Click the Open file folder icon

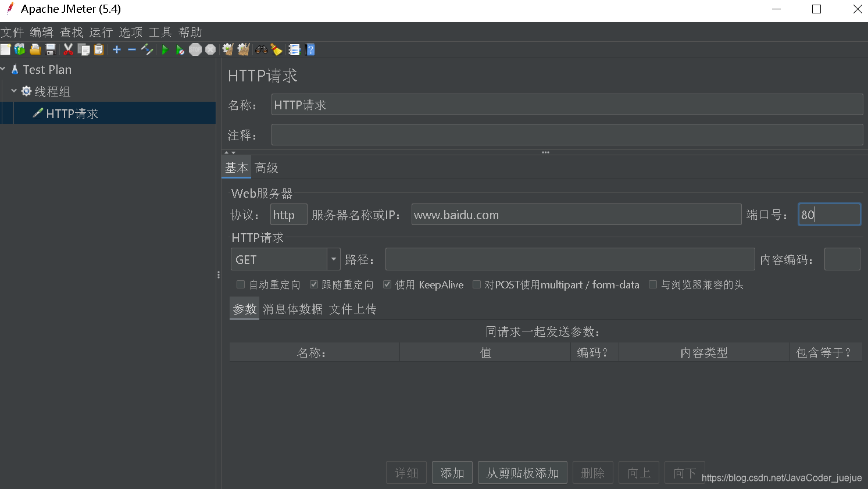35,49
